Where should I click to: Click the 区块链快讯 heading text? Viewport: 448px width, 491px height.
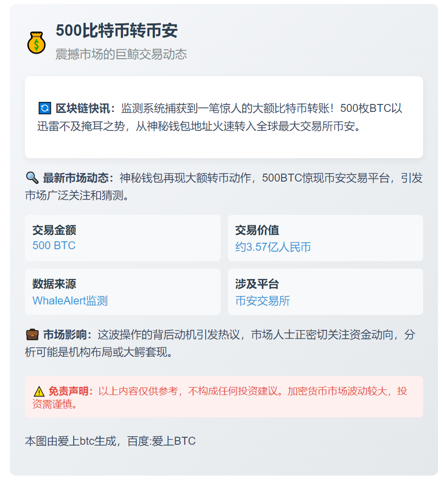[85, 108]
